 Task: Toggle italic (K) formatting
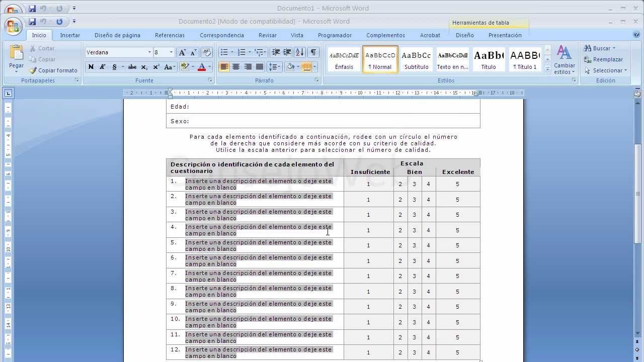[103, 67]
